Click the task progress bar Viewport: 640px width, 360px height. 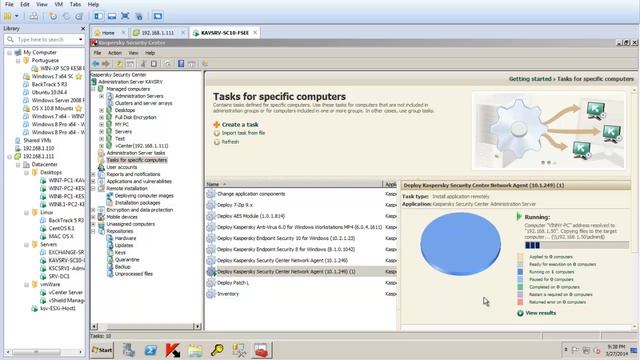[577, 245]
